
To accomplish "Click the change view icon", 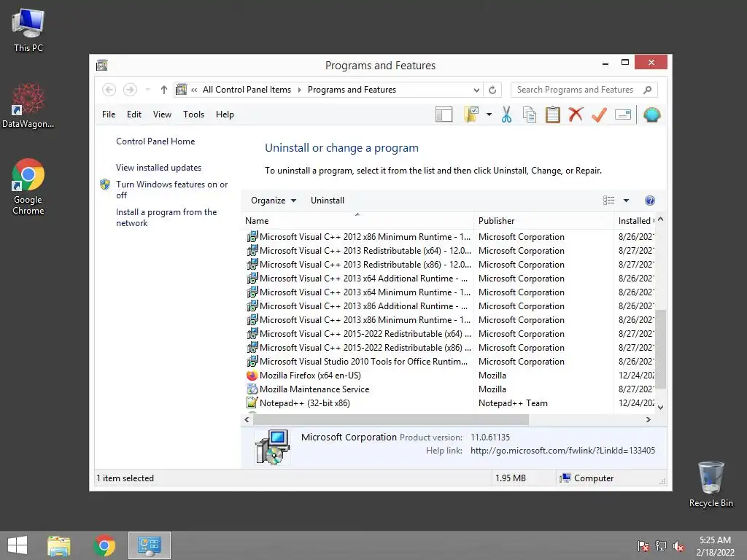I will coord(608,201).
